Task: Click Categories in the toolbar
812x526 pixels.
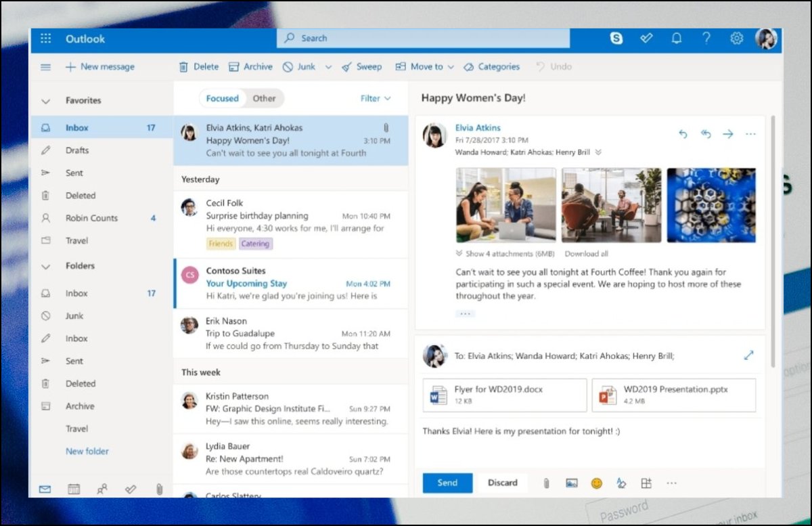Action: point(492,67)
